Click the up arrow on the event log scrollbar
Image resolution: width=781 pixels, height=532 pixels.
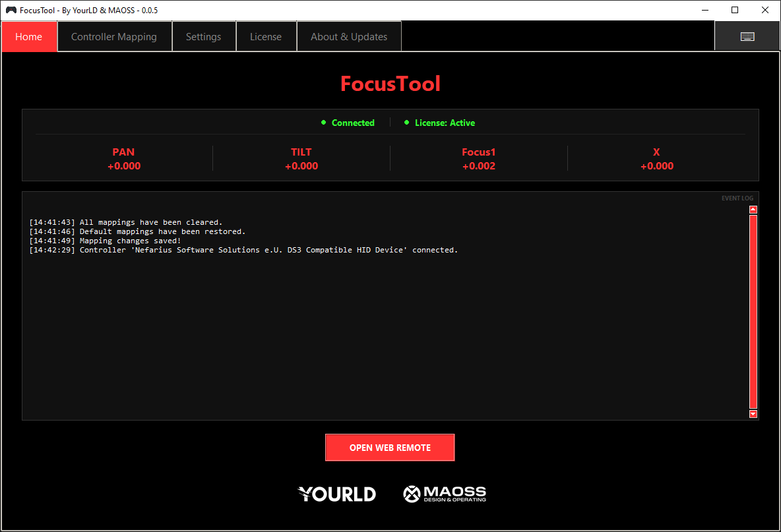coord(752,208)
